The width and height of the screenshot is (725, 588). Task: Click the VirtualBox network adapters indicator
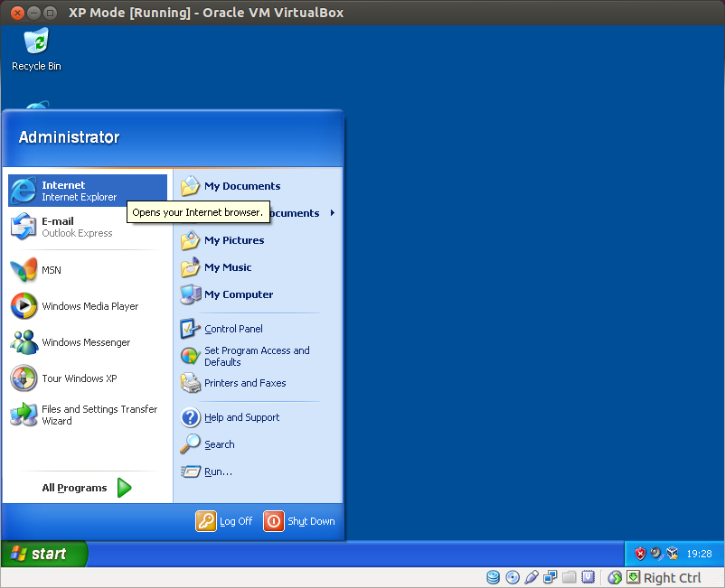tap(551, 577)
